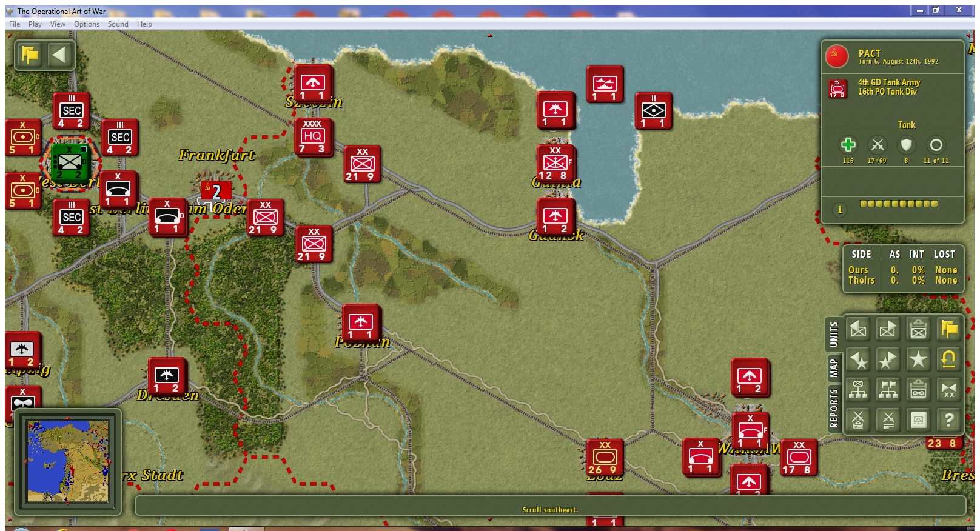Open the File menu
980x531 pixels.
click(15, 24)
